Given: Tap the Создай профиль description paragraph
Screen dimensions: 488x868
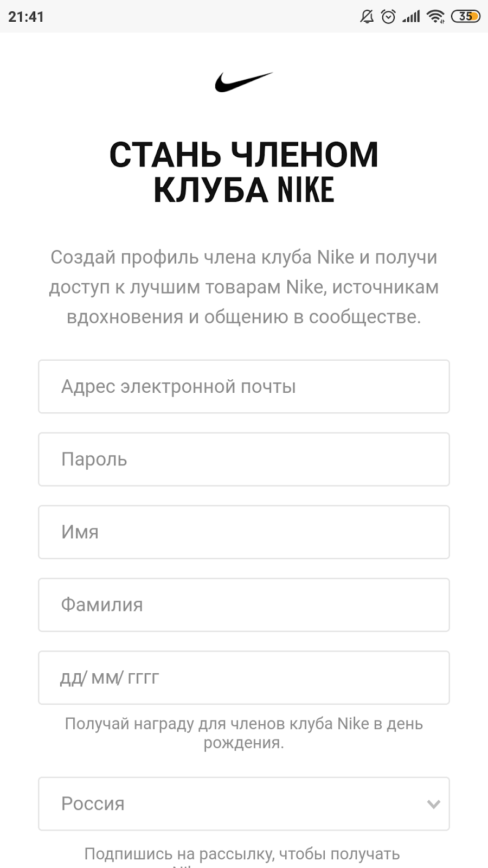Looking at the screenshot, I should tap(244, 287).
